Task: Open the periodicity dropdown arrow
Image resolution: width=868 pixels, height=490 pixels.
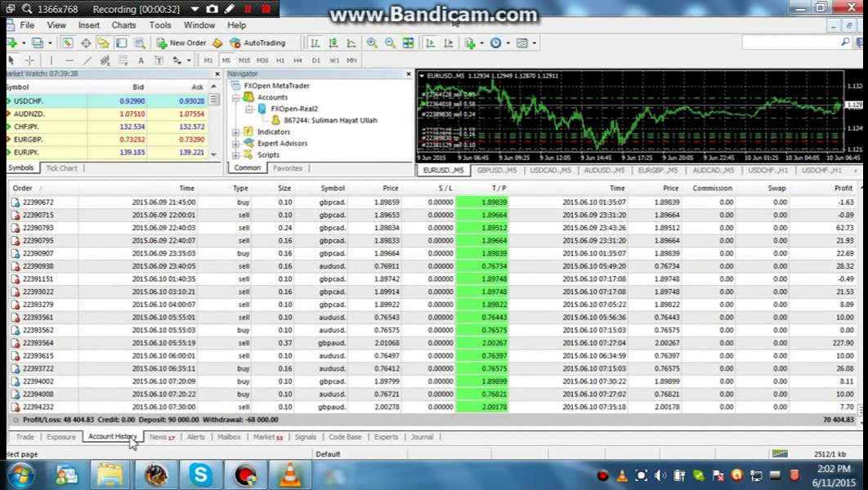Action: [508, 42]
